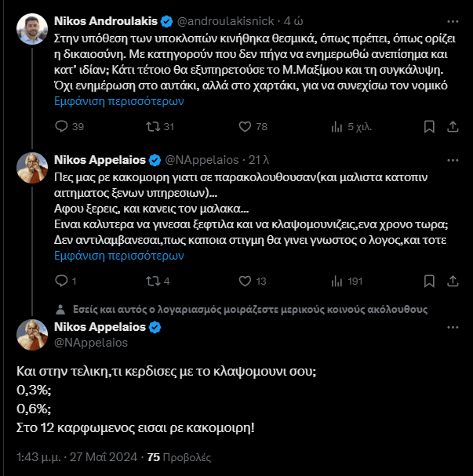Open Appelaios avatar in the bottom tweet
Screen dimensions: 473x476
pyautogui.click(x=33, y=335)
